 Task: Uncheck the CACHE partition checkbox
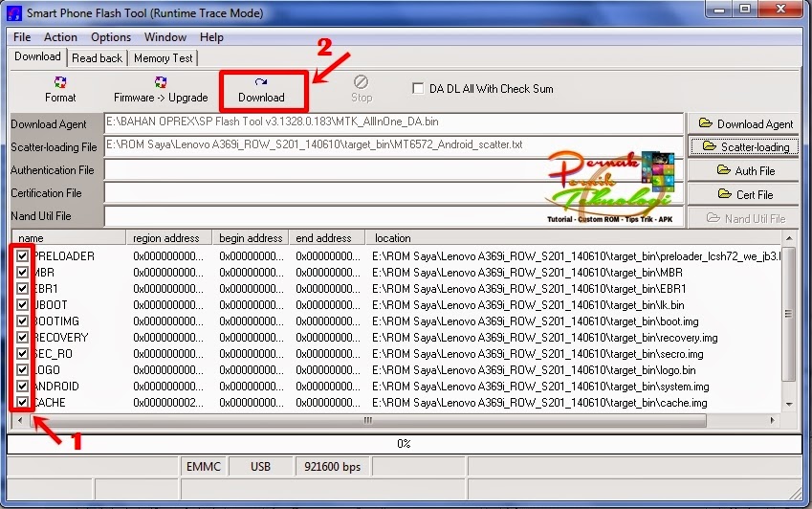22,403
